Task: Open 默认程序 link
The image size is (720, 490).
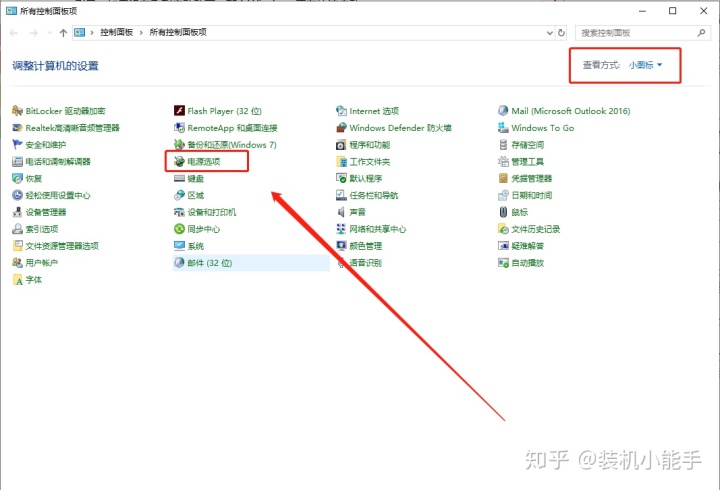Action: [366, 178]
